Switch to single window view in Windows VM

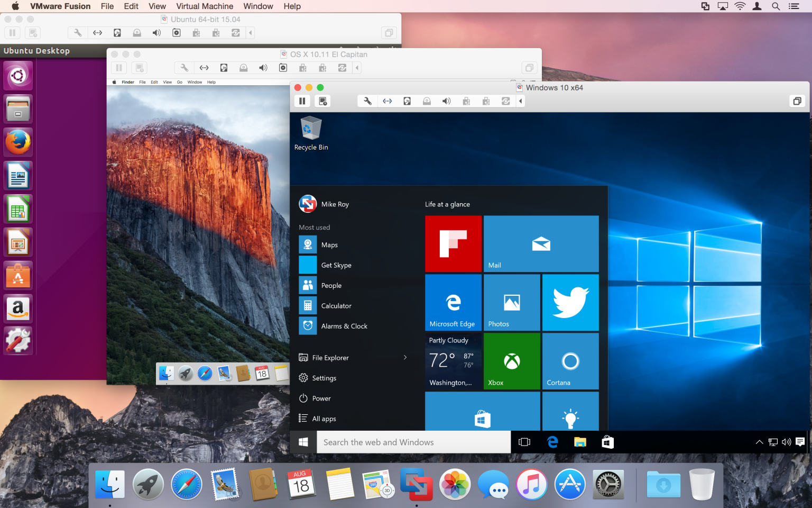(797, 101)
